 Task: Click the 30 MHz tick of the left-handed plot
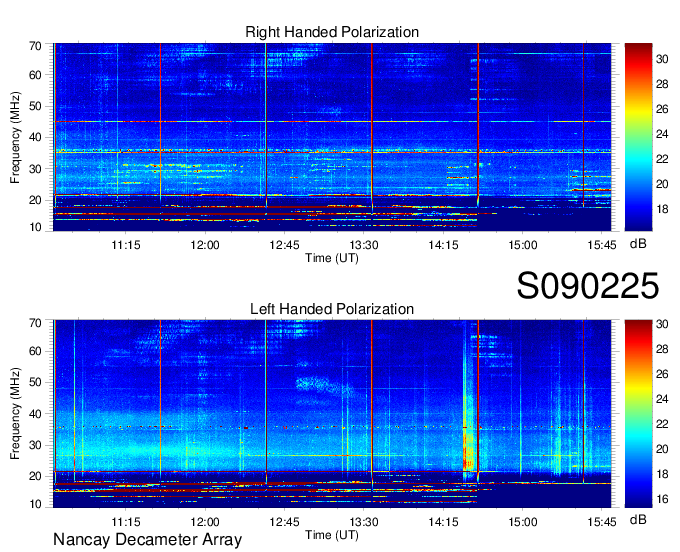[x=35, y=445]
